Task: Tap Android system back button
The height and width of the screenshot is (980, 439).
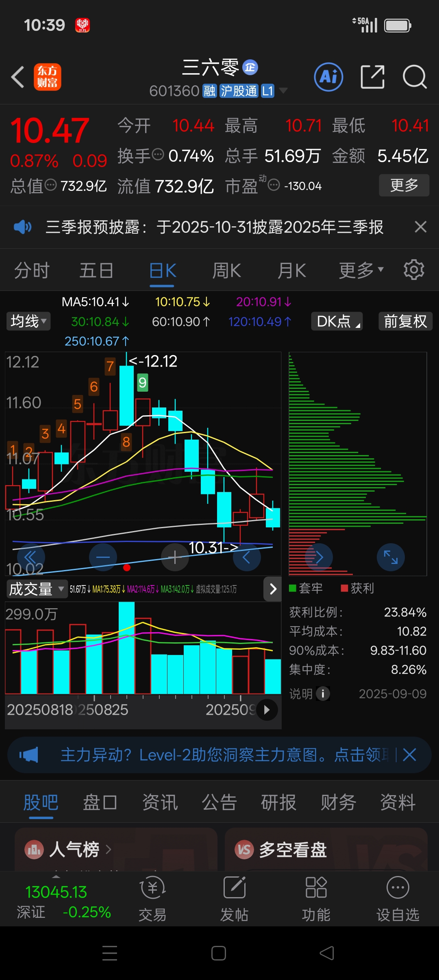Action: coord(327,953)
